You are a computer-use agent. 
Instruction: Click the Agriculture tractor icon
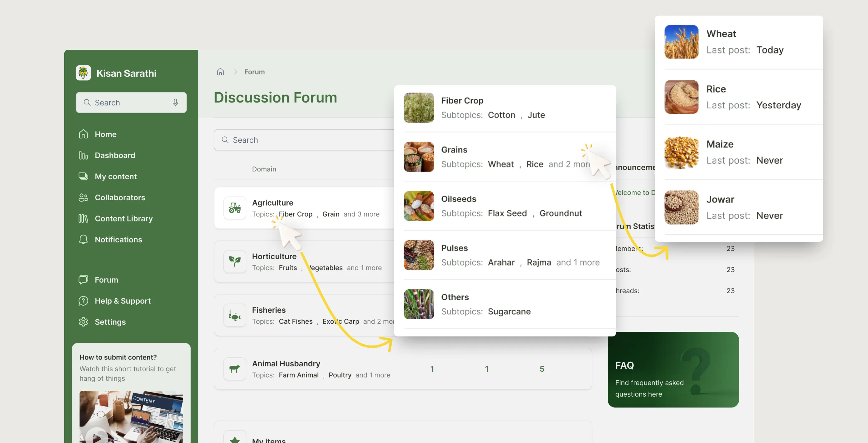(234, 208)
